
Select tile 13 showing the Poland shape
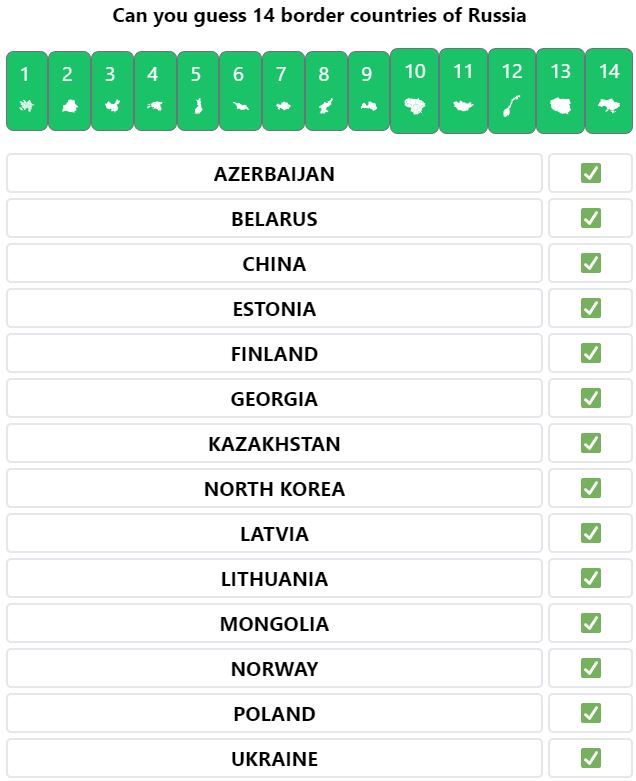pyautogui.click(x=560, y=91)
